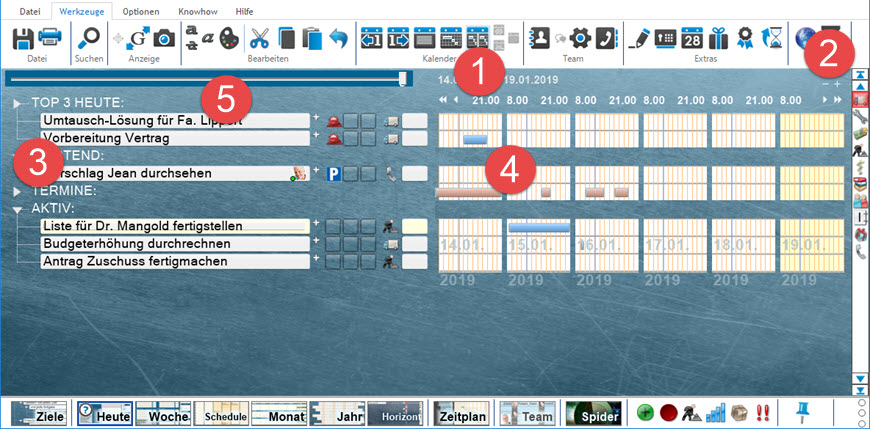Select the scissors cut icon
This screenshot has height=429, width=870.
pyautogui.click(x=260, y=39)
